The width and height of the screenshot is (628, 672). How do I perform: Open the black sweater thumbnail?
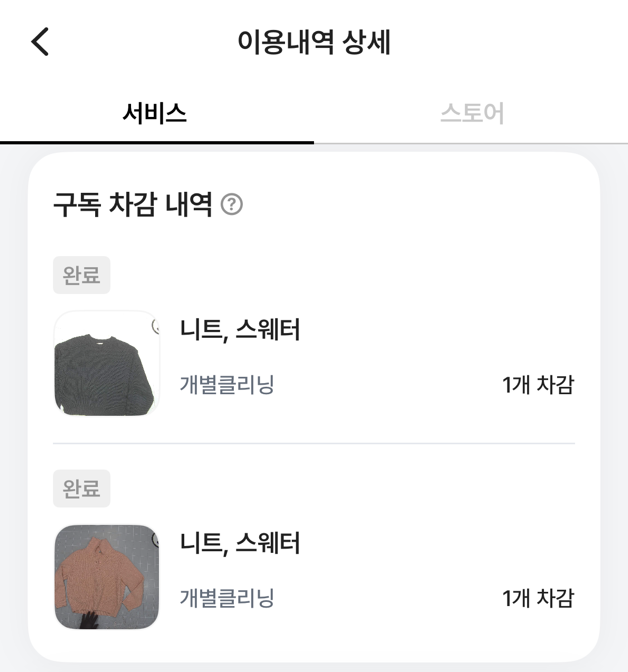pos(105,363)
